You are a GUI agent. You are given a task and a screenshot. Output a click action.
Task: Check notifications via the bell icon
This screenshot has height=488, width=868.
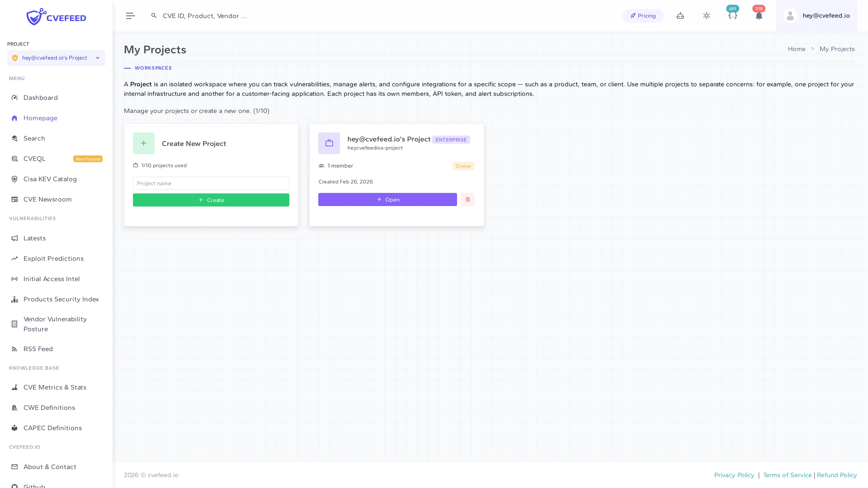point(759,16)
